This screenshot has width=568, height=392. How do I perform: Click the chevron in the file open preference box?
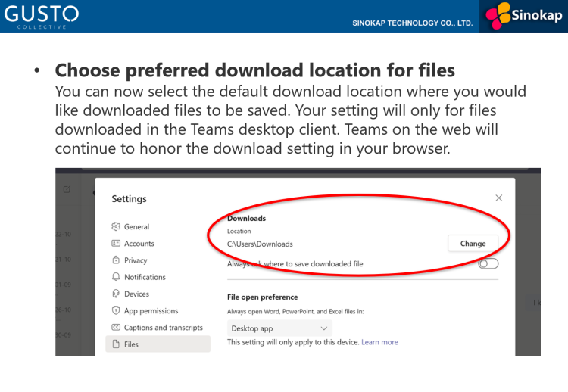(x=324, y=328)
